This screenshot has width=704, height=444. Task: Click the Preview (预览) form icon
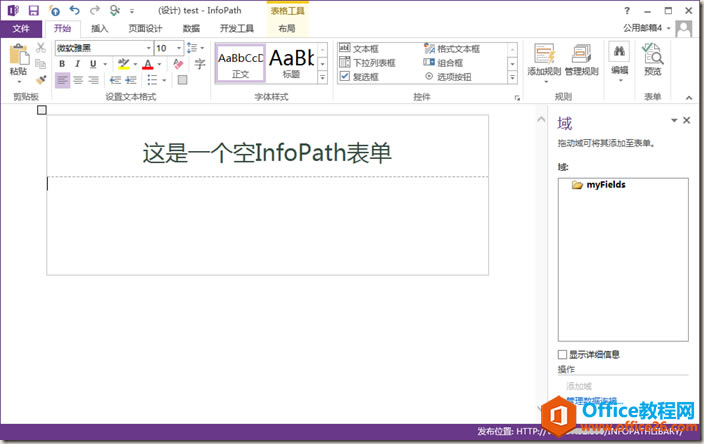coord(652,57)
